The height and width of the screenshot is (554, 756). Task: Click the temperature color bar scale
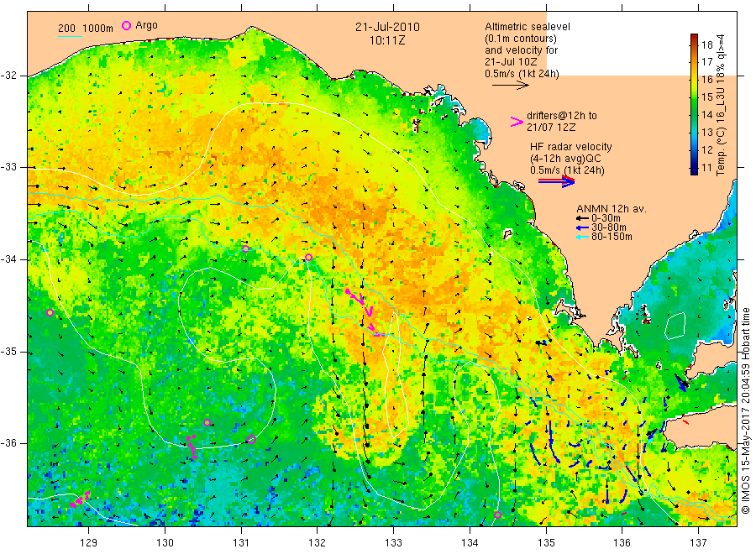click(x=695, y=104)
